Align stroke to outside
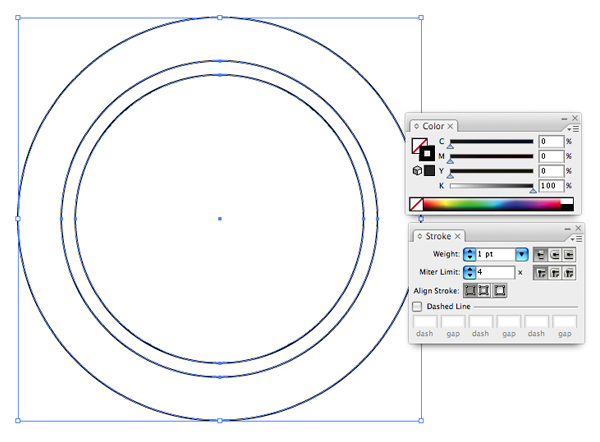Screen dimensions: 600x442 pyautogui.click(x=499, y=290)
